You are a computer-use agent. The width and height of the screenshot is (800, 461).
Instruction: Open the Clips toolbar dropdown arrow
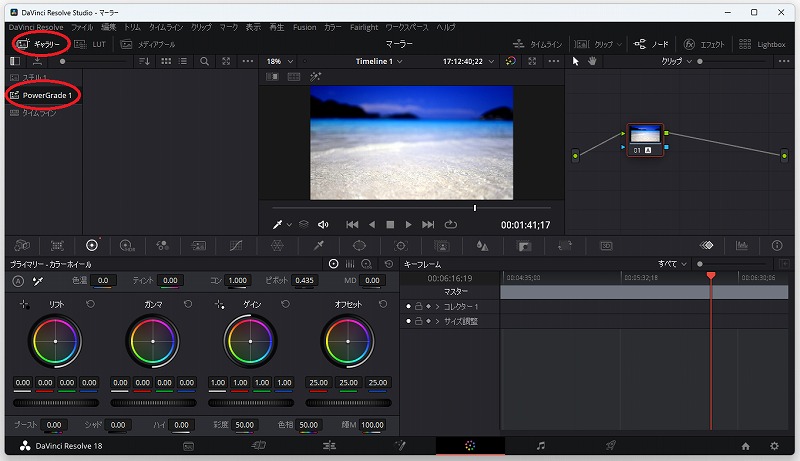619,45
